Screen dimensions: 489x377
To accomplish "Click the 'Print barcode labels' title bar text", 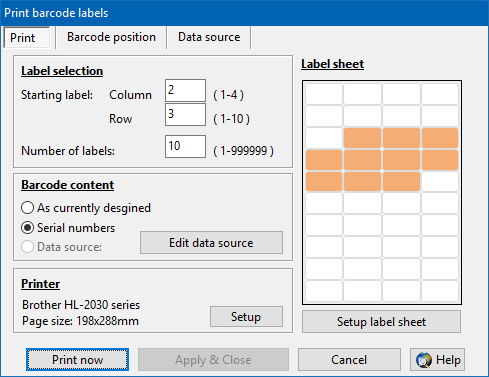I will [56, 13].
